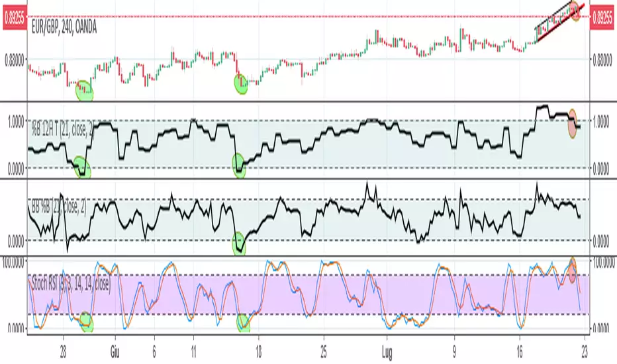Click the 9 date label on the time axis

point(454,352)
